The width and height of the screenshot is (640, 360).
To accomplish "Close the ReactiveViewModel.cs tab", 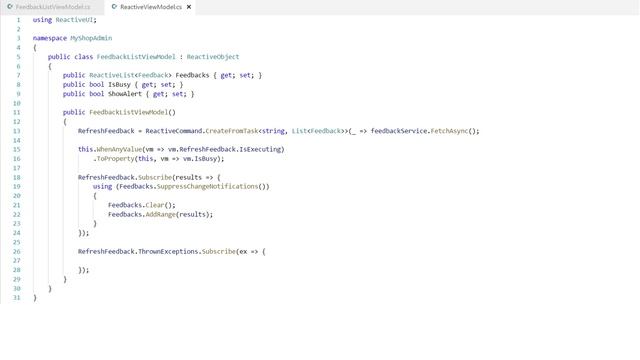I will (x=189, y=7).
